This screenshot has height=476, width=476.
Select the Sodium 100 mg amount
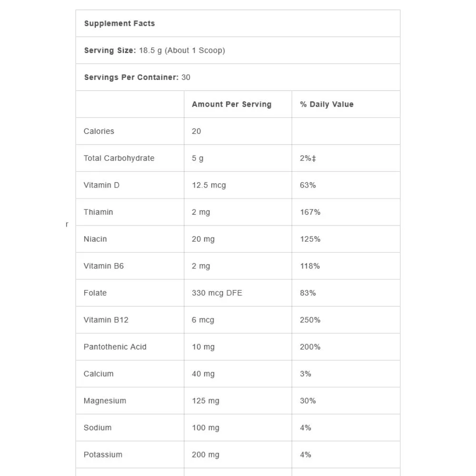(206, 428)
